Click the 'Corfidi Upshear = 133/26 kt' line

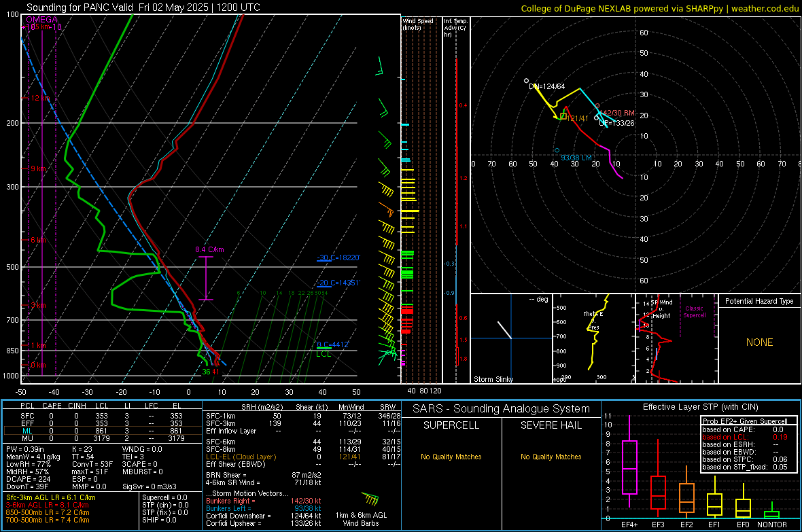pyautogui.click(x=264, y=523)
